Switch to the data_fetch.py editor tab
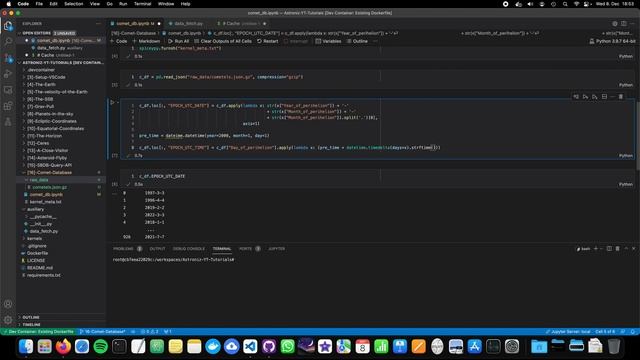Image resolution: width=640 pixels, height=360 pixels. (188, 24)
